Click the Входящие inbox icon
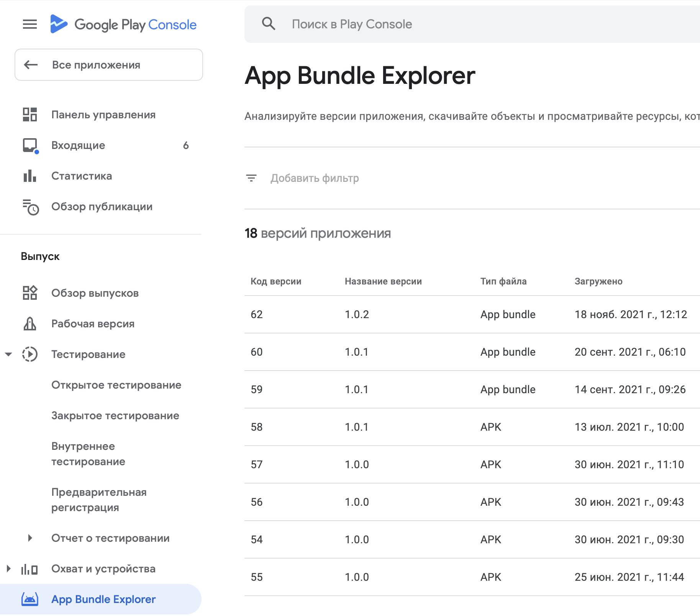 tap(30, 146)
